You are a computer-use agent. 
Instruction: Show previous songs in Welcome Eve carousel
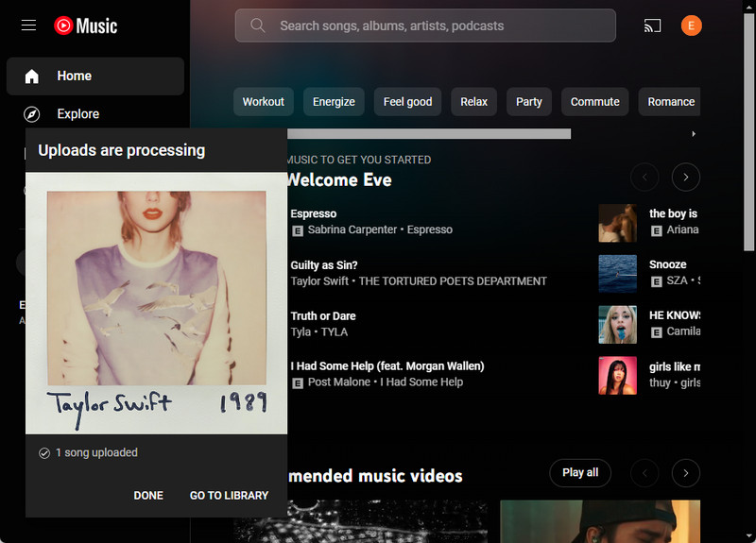[644, 178]
